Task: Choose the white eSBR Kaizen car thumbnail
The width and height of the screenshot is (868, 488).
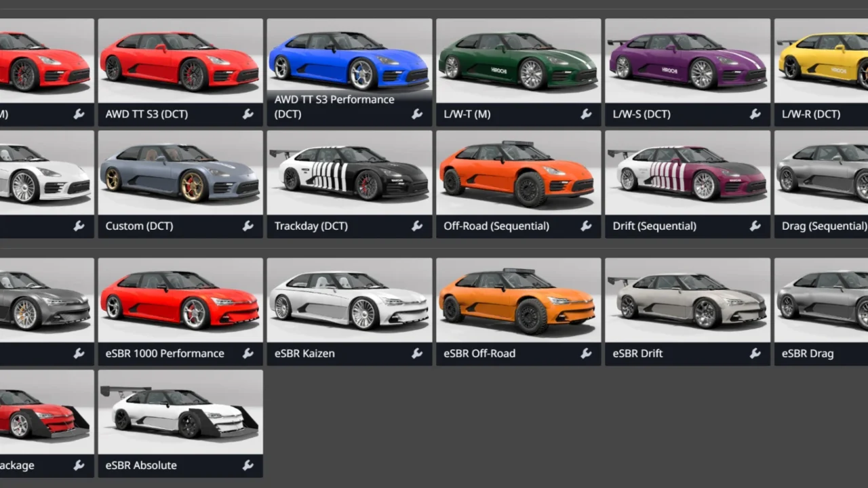Action: [x=349, y=300]
